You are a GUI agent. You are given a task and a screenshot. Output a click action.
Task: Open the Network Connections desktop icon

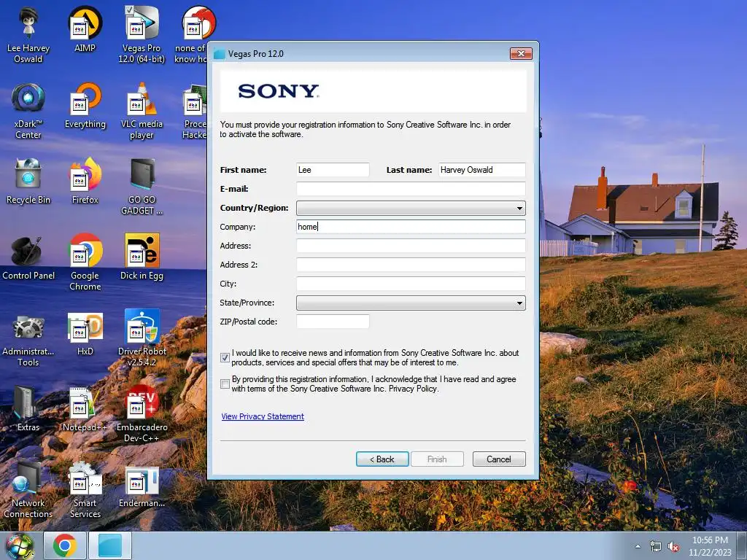tap(28, 489)
